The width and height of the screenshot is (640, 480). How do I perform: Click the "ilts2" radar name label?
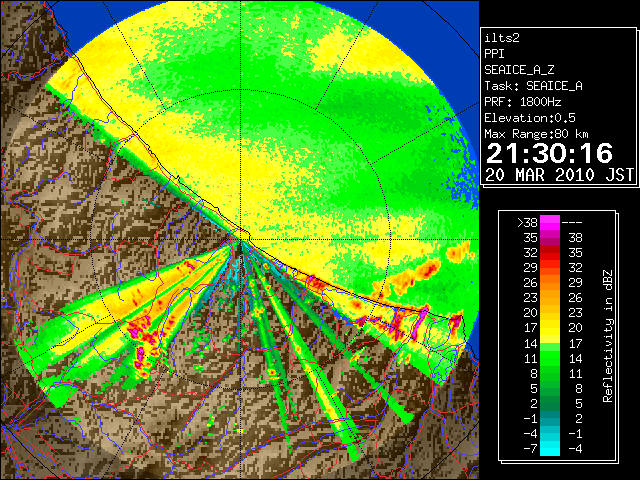[x=502, y=38]
